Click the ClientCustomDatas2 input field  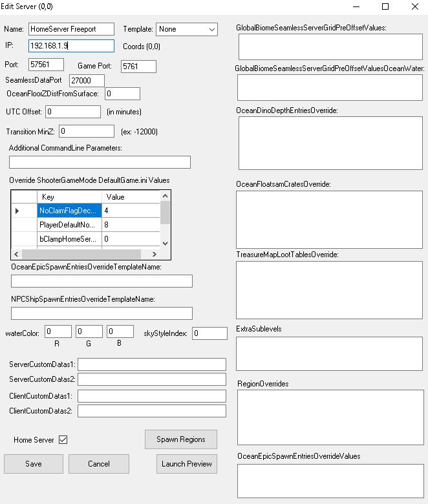click(152, 411)
